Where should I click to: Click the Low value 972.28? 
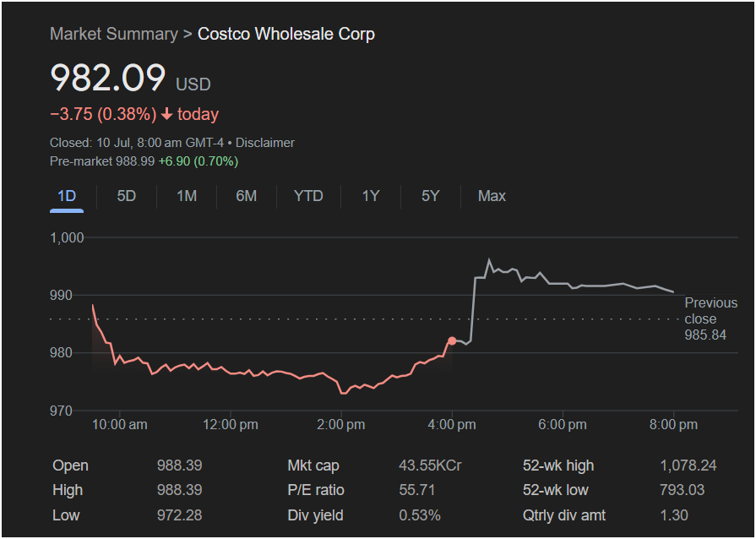179,515
